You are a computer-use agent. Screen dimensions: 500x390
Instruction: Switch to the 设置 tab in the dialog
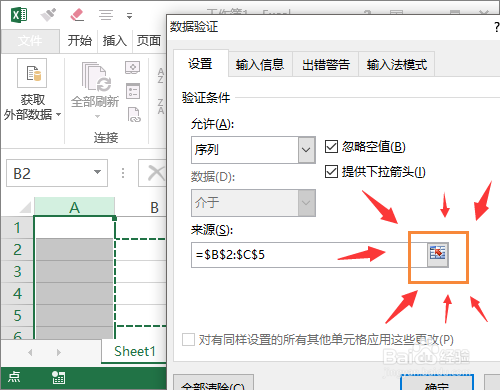(x=200, y=64)
